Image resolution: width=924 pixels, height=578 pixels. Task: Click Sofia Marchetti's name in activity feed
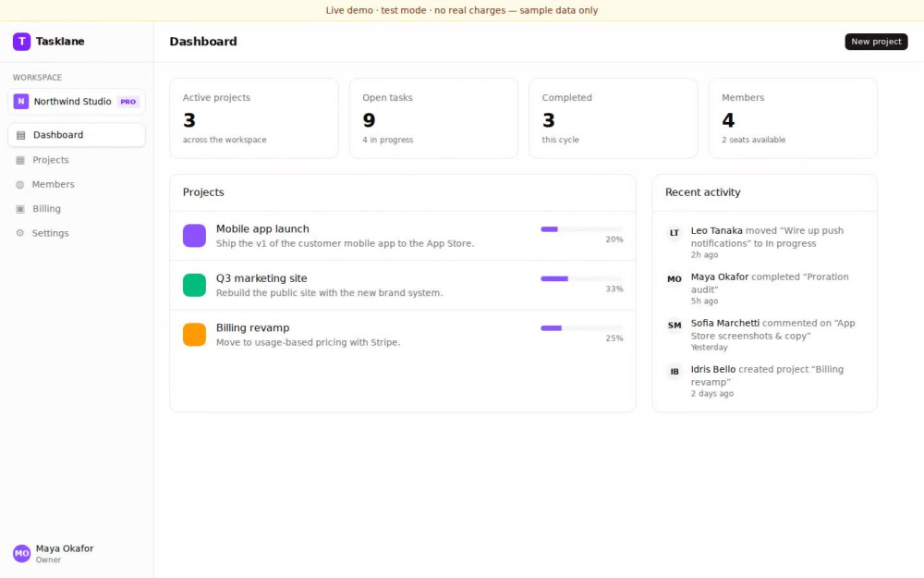[724, 323]
